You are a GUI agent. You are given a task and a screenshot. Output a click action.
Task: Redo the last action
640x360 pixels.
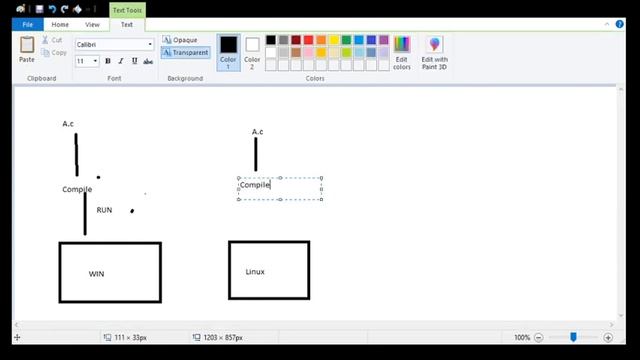pos(64,9)
